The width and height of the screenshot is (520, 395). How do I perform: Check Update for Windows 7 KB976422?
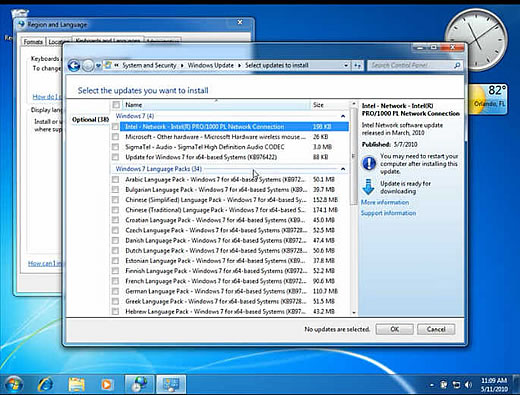(115, 157)
